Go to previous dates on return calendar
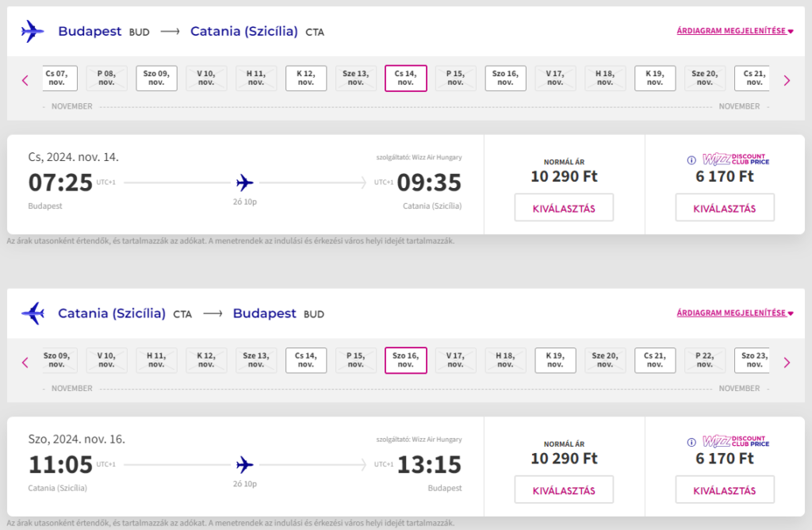The width and height of the screenshot is (812, 530). point(25,363)
